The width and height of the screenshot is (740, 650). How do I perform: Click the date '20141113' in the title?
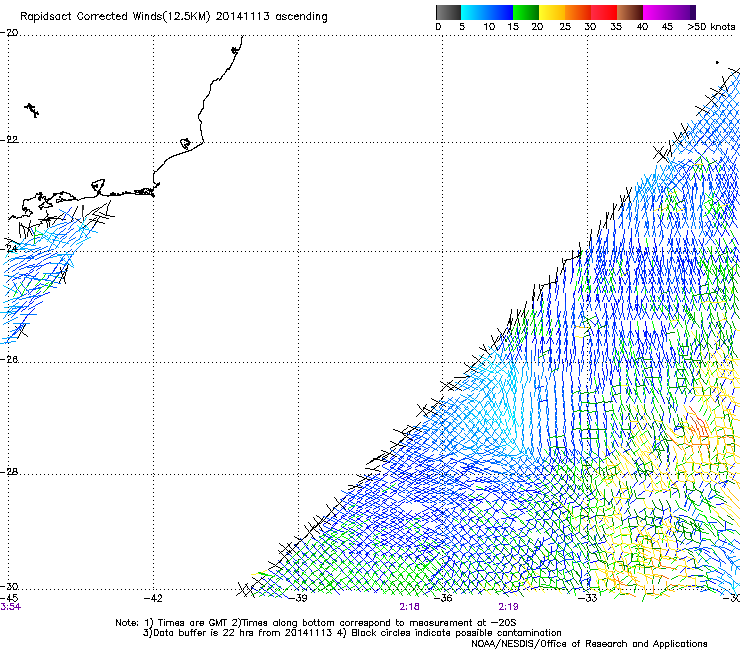coord(243,16)
